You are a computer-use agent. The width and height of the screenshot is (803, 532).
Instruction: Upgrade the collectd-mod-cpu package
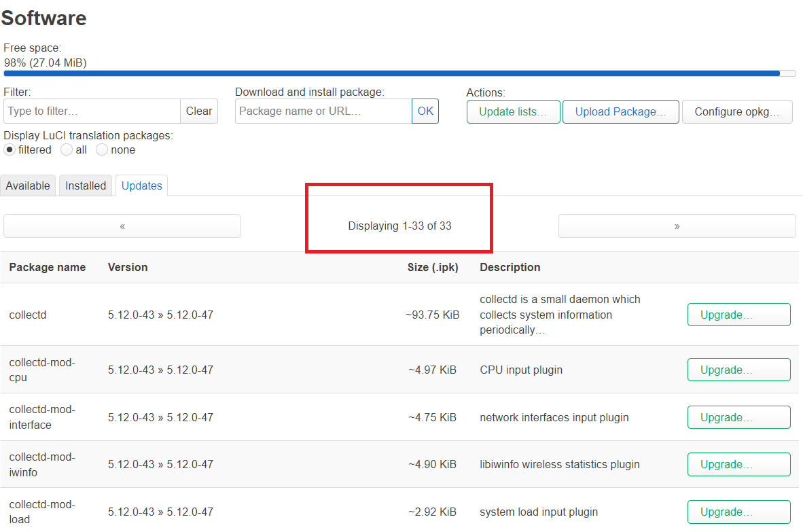pyautogui.click(x=738, y=370)
